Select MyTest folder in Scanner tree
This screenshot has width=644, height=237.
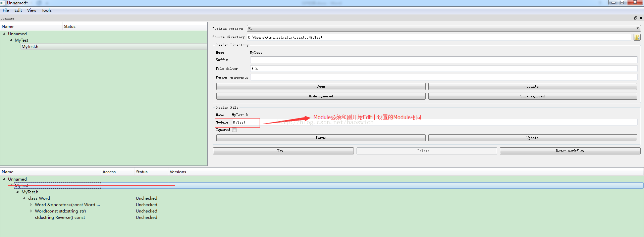point(21,40)
